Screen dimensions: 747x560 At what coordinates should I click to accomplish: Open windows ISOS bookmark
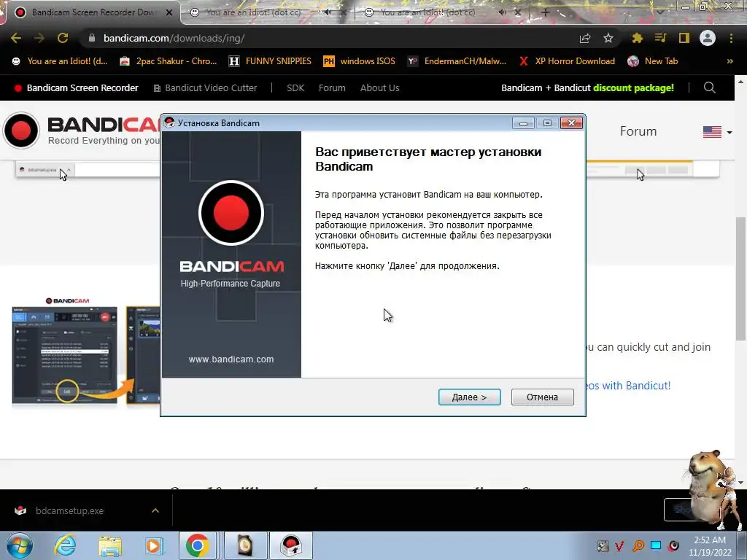point(359,61)
